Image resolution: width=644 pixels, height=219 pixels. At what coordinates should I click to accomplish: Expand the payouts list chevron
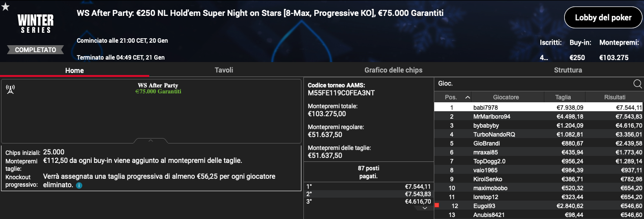(x=425, y=209)
